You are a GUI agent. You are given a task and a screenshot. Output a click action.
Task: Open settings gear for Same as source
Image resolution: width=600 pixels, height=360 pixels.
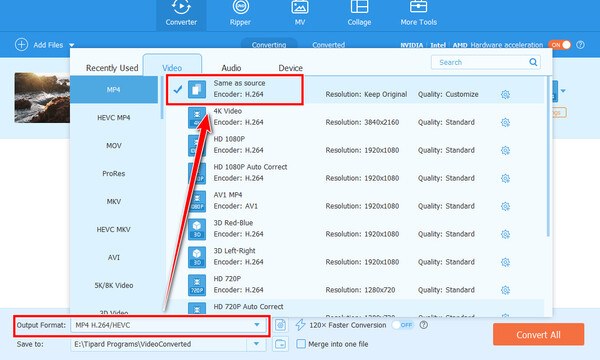tap(505, 94)
